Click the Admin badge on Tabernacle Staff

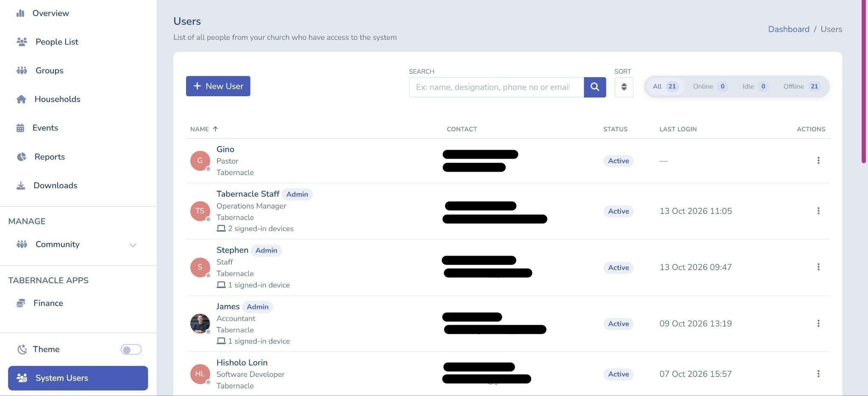click(x=297, y=194)
